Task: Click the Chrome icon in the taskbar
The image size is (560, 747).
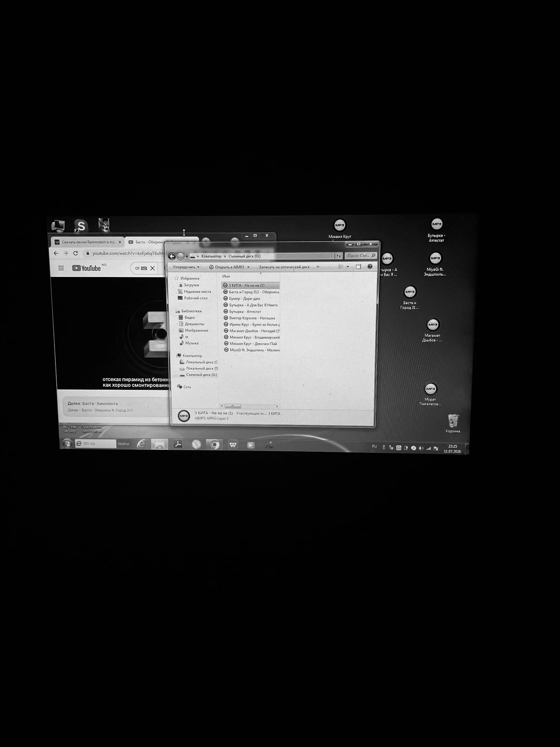Action: [215, 445]
